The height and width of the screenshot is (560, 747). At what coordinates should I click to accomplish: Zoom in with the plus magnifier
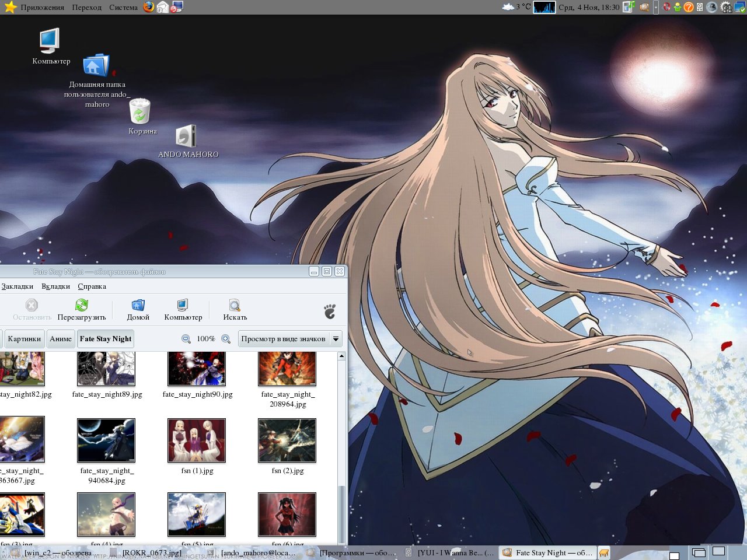226,339
